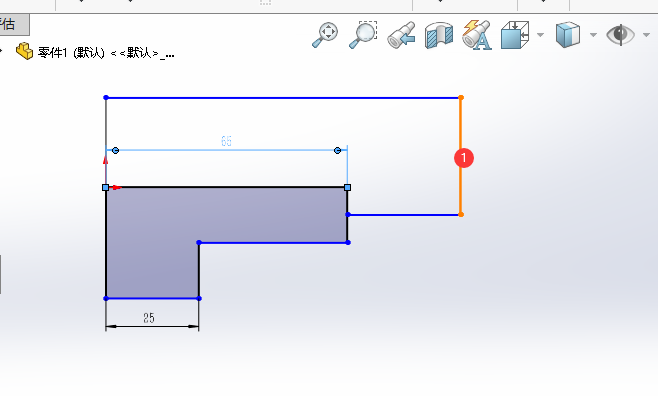Toggle the Section View icon
Image resolution: width=658 pixels, height=396 pixels.
coord(439,35)
